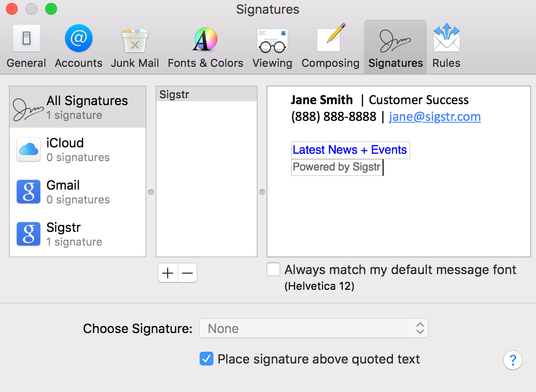Screen dimensions: 536x392
Task: Click the Sigstr account Google icon
Action: 29,234
